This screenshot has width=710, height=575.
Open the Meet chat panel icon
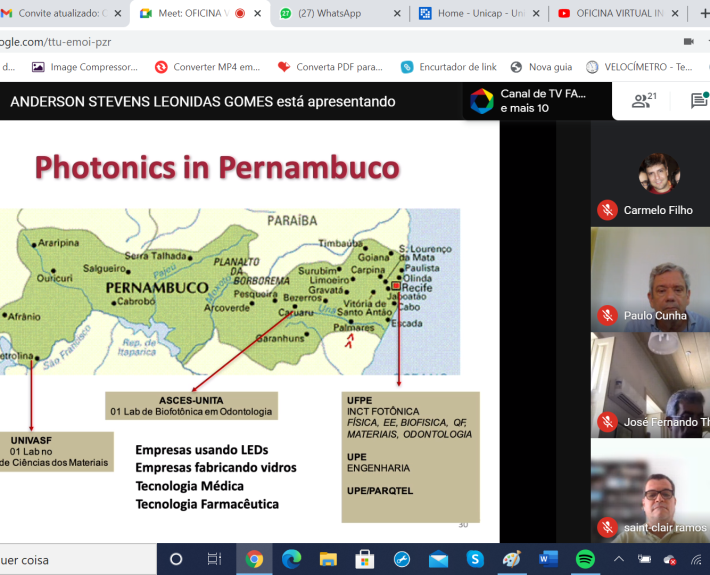pyautogui.click(x=699, y=101)
